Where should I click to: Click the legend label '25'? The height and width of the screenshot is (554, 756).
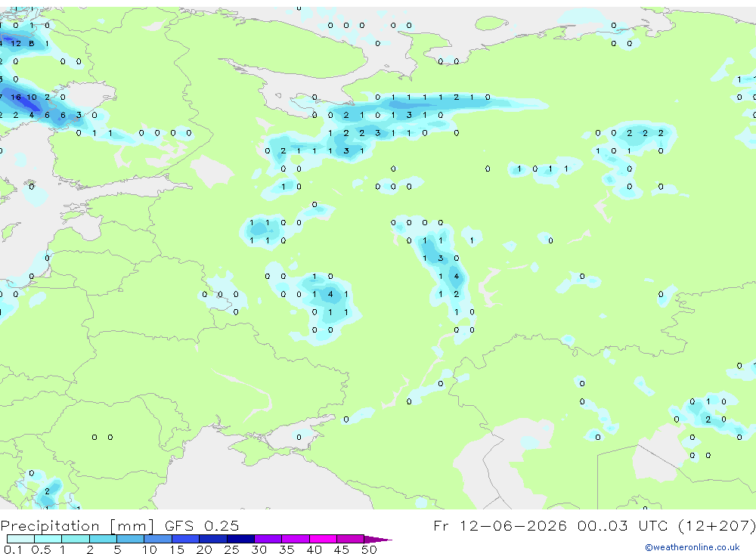(231, 549)
